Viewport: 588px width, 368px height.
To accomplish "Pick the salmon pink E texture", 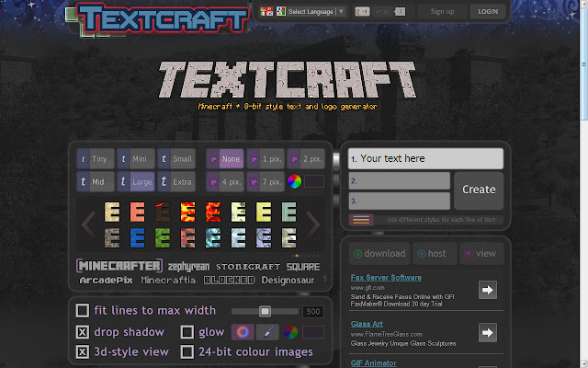I will tap(137, 213).
